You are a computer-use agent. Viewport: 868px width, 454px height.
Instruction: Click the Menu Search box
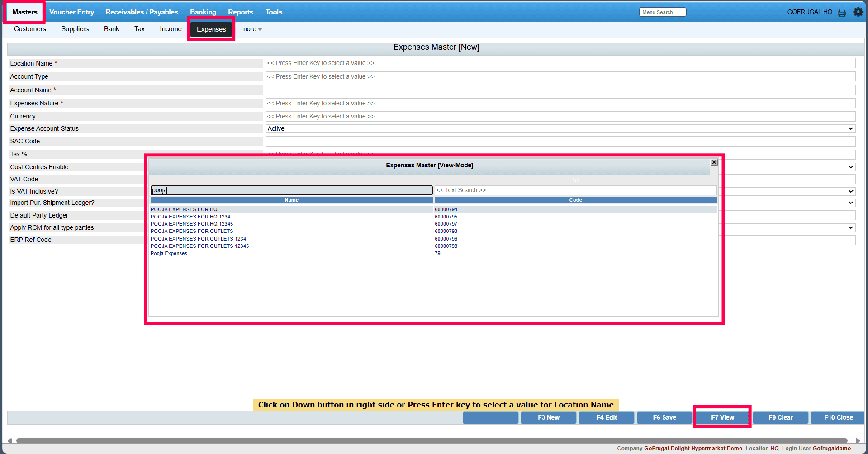tap(663, 12)
